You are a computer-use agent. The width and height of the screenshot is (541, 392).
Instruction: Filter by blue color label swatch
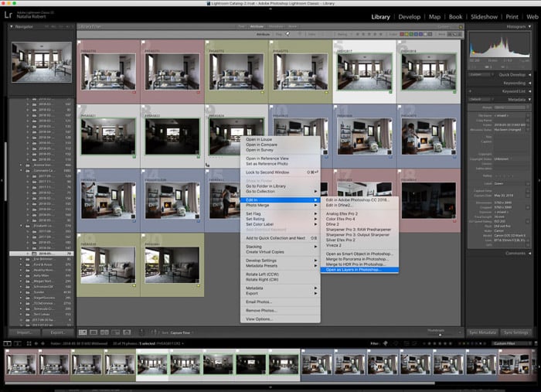point(416,34)
